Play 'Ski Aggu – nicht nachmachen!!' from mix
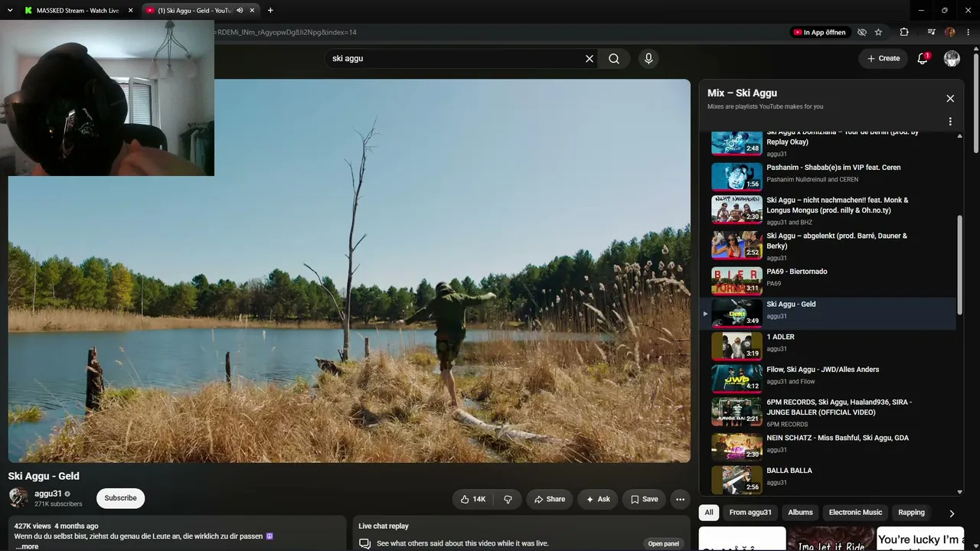Viewport: 980px width, 551px height. pyautogui.click(x=828, y=210)
